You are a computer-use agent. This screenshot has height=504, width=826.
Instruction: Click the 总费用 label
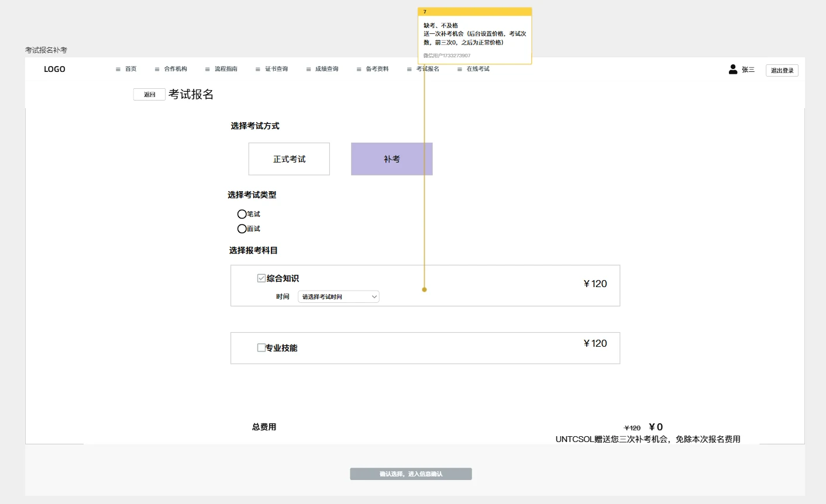point(264,427)
